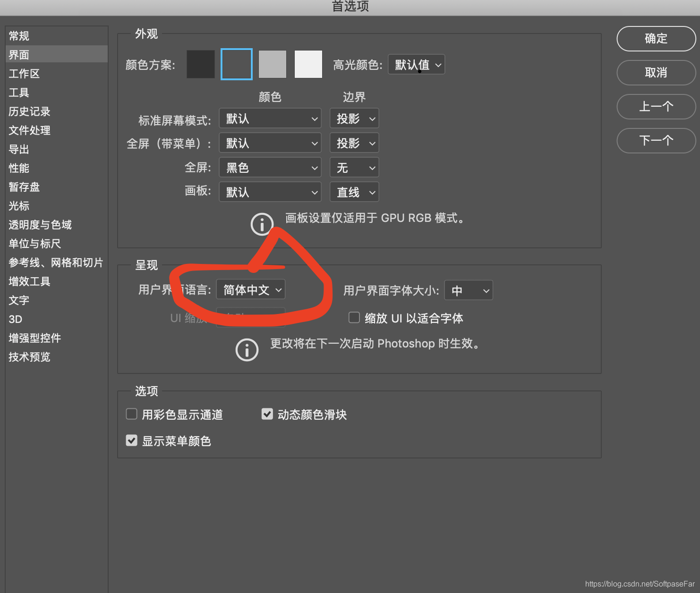
Task: Open 历史记录 preferences
Action: click(x=57, y=111)
